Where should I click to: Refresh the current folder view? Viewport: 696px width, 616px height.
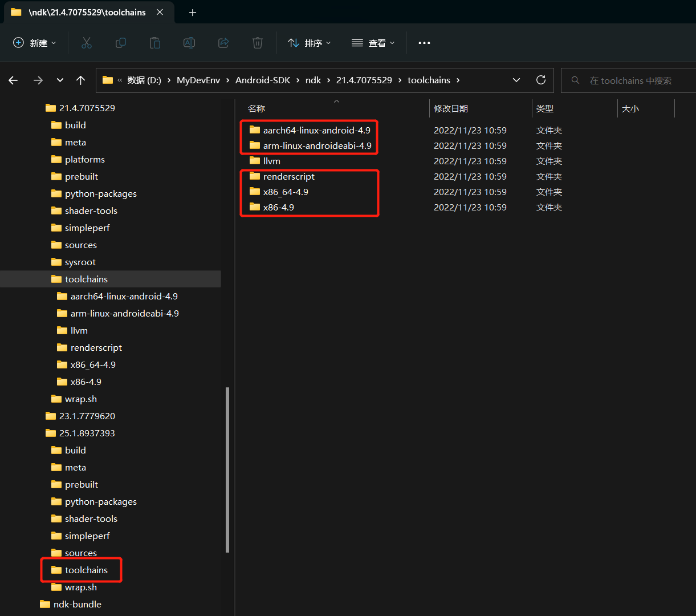pyautogui.click(x=541, y=80)
